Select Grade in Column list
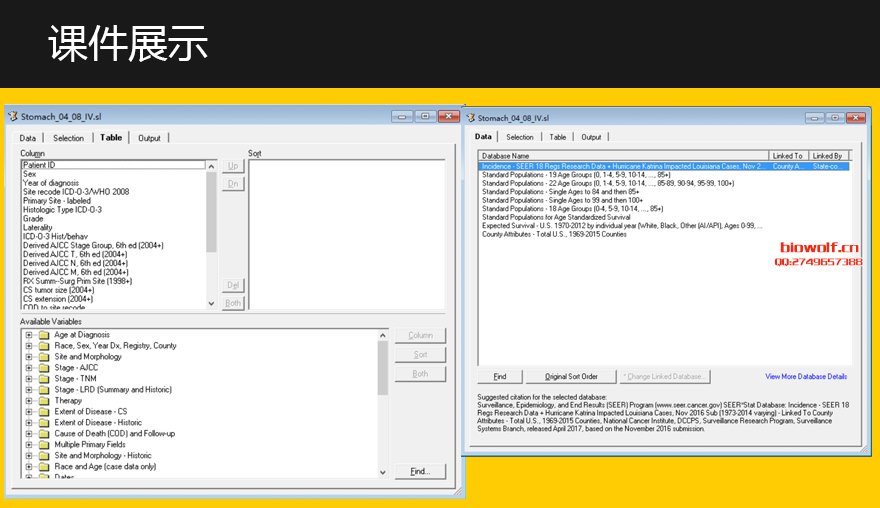Viewport: 880px width, 508px height. (113, 219)
